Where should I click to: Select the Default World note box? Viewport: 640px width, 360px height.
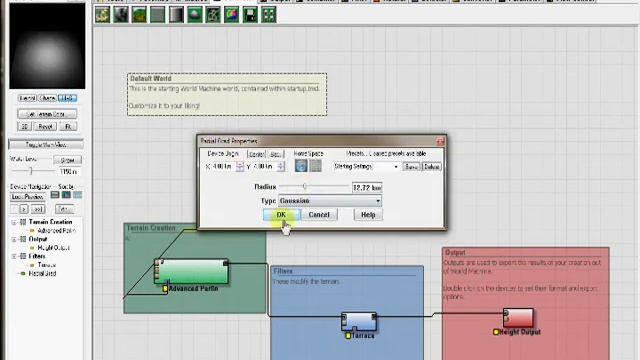(227, 94)
